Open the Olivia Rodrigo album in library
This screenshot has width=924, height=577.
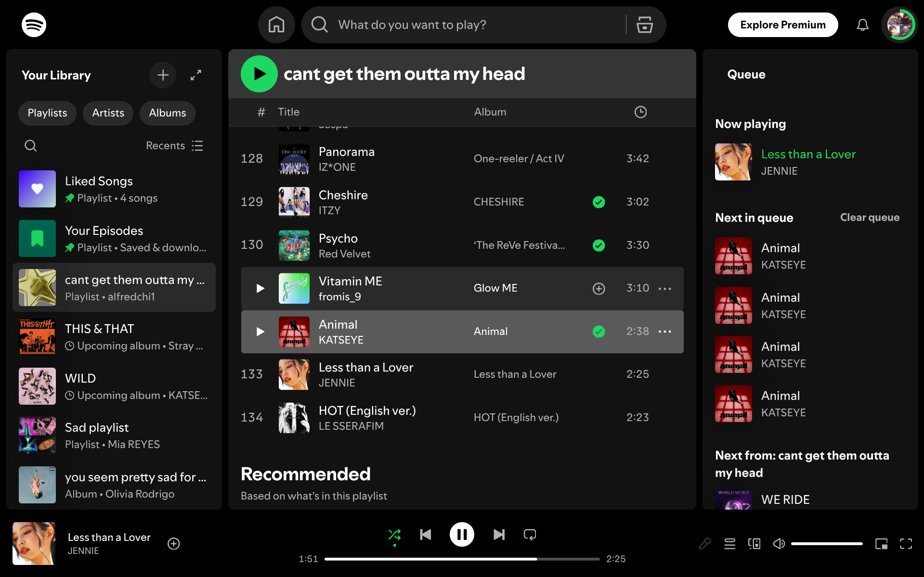coord(114,485)
